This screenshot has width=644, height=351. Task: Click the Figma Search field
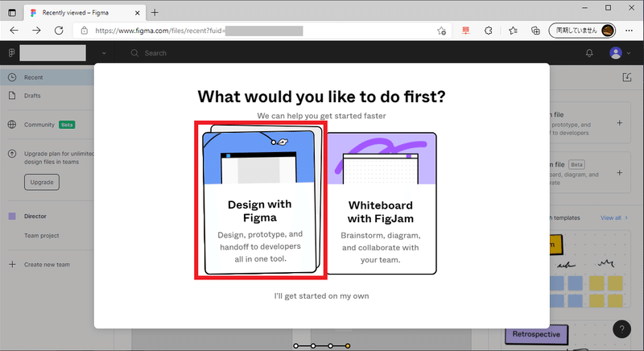155,53
